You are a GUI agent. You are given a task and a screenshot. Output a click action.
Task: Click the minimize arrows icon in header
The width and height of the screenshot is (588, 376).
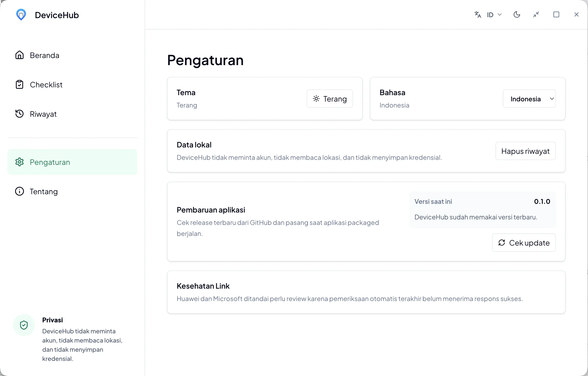pos(536,15)
